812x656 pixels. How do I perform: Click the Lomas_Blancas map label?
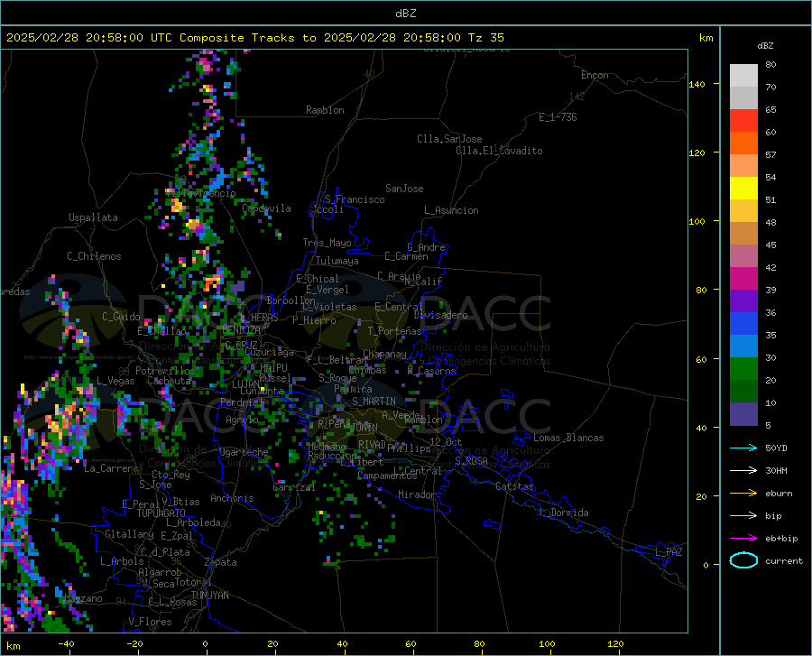pos(568,438)
